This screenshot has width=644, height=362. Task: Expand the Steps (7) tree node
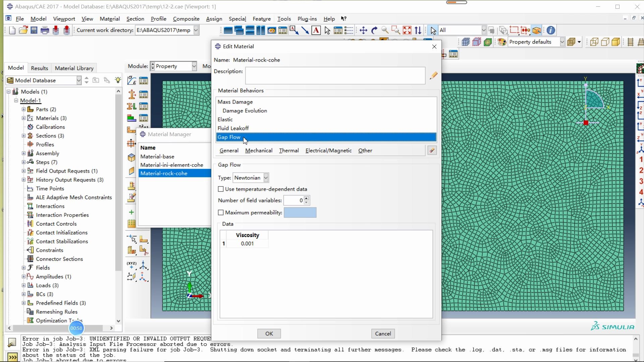23,162
